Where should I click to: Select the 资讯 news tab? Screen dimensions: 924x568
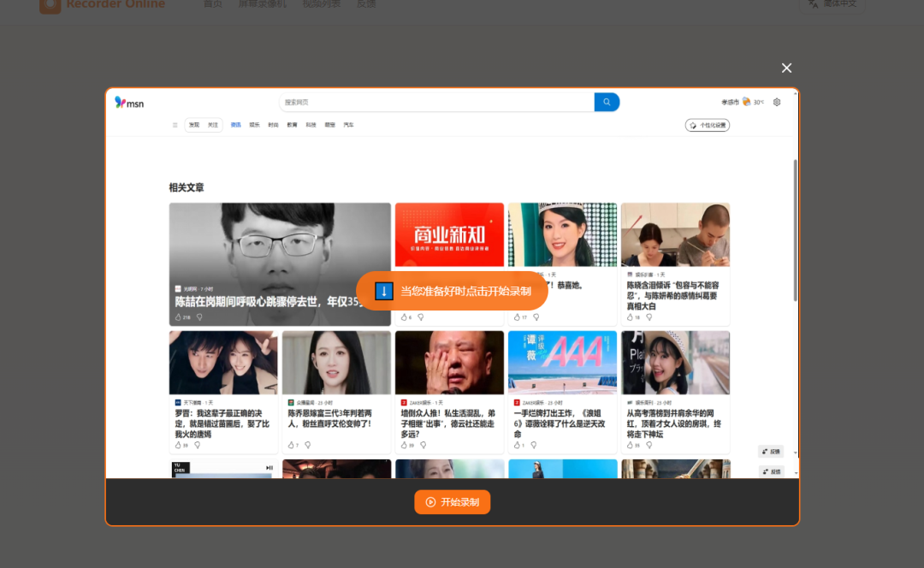click(236, 125)
